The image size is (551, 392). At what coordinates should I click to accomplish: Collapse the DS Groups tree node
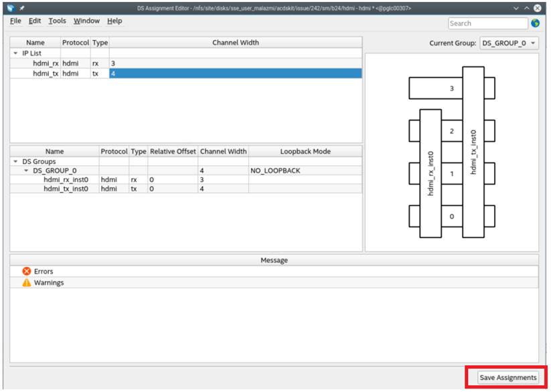15,162
